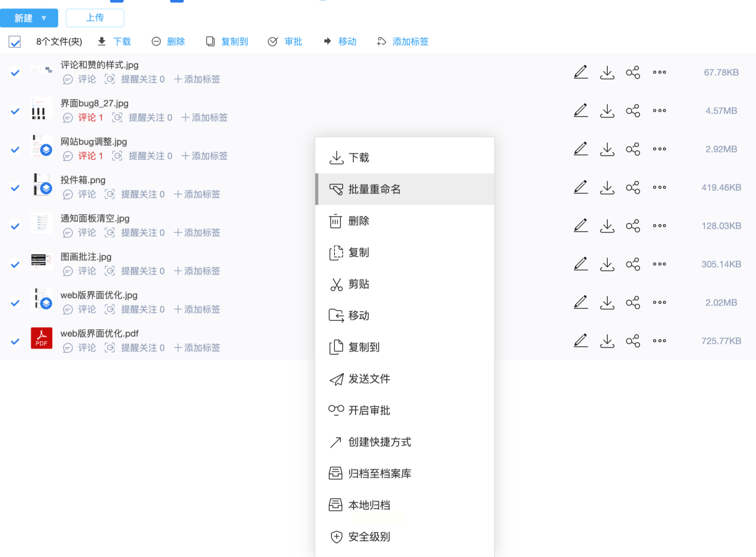Choose 归档至档案库 in the context menu
756x557 pixels.
pyautogui.click(x=379, y=473)
